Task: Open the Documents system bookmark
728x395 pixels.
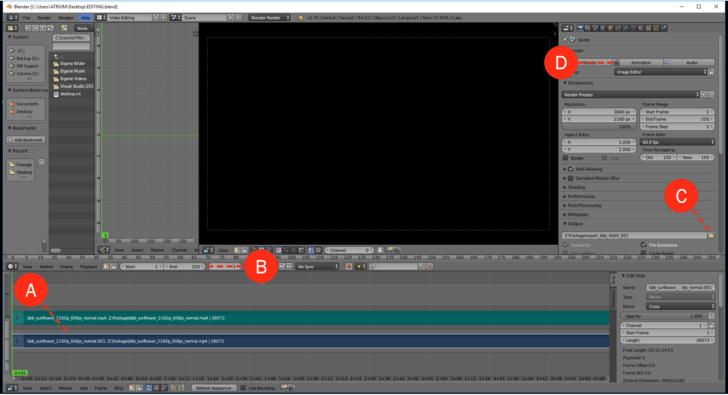Action: [26, 104]
